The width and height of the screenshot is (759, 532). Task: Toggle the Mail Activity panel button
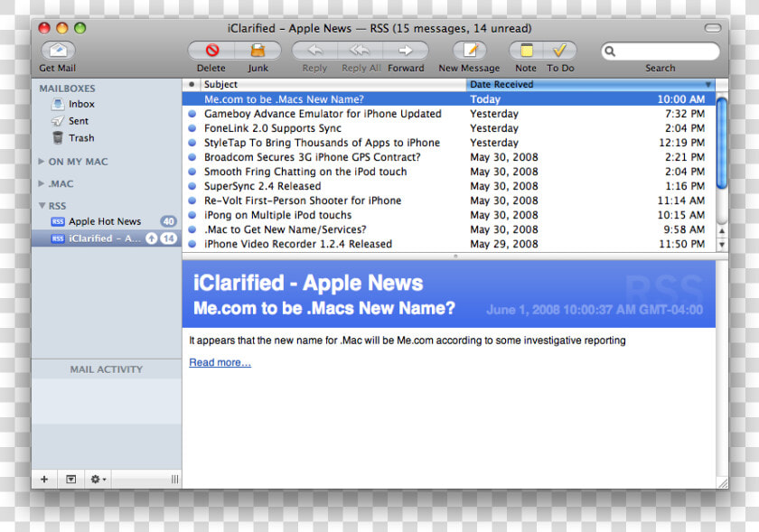pyautogui.click(x=70, y=480)
